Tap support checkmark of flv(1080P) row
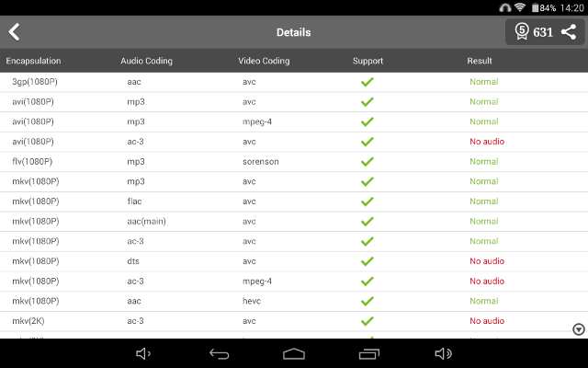The height and width of the screenshot is (368, 588). click(367, 162)
